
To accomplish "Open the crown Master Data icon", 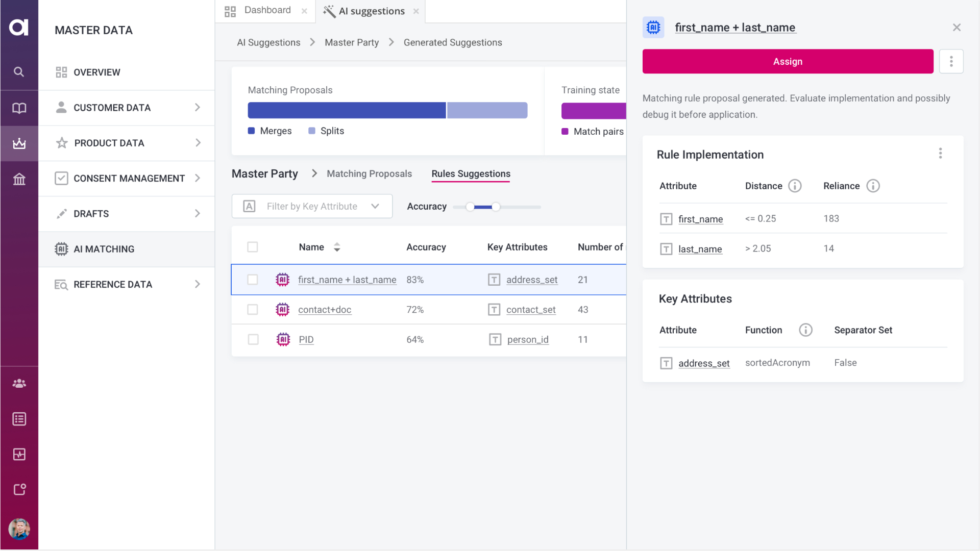I will pos(19,143).
